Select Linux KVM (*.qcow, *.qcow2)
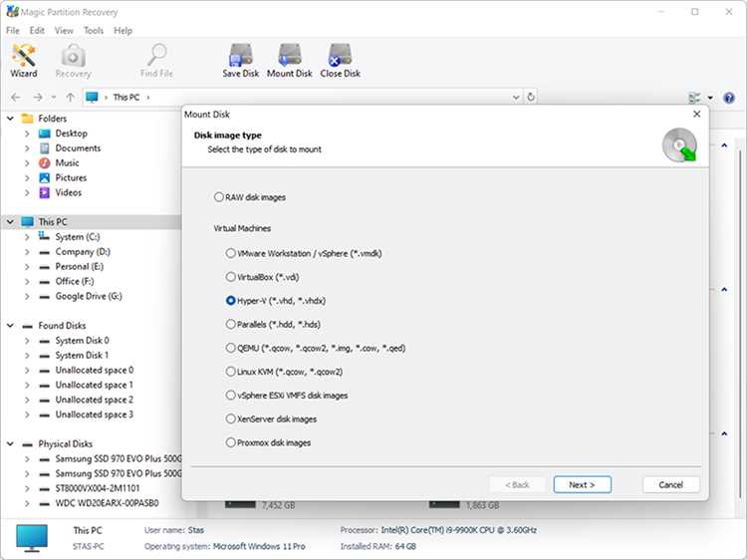747x560 pixels. (x=231, y=372)
